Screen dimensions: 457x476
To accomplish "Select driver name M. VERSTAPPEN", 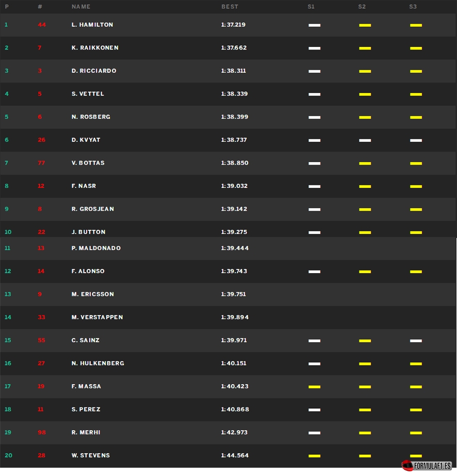I will 97,317.
